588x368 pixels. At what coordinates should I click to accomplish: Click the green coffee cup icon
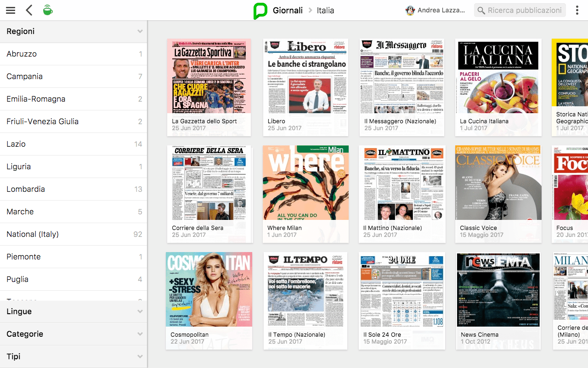(x=48, y=10)
